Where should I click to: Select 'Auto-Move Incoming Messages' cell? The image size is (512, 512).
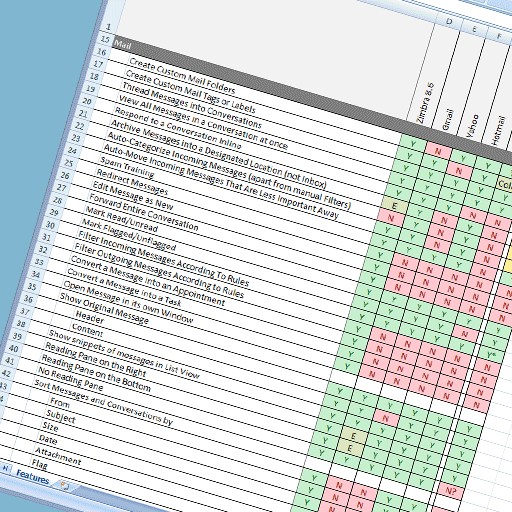[x=221, y=181]
